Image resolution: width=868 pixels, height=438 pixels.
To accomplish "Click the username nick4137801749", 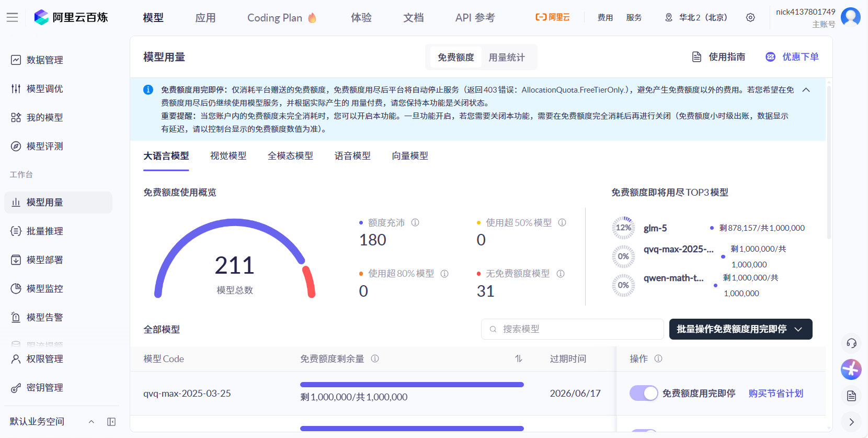I will (x=806, y=12).
